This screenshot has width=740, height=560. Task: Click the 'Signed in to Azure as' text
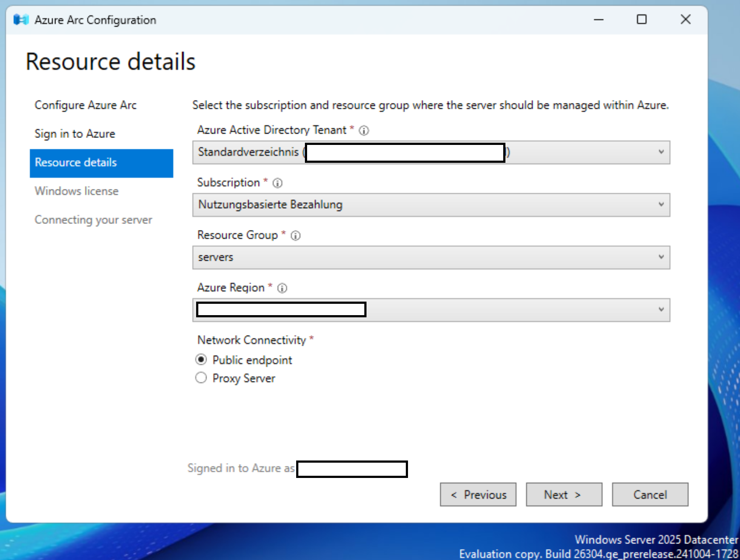pos(241,468)
